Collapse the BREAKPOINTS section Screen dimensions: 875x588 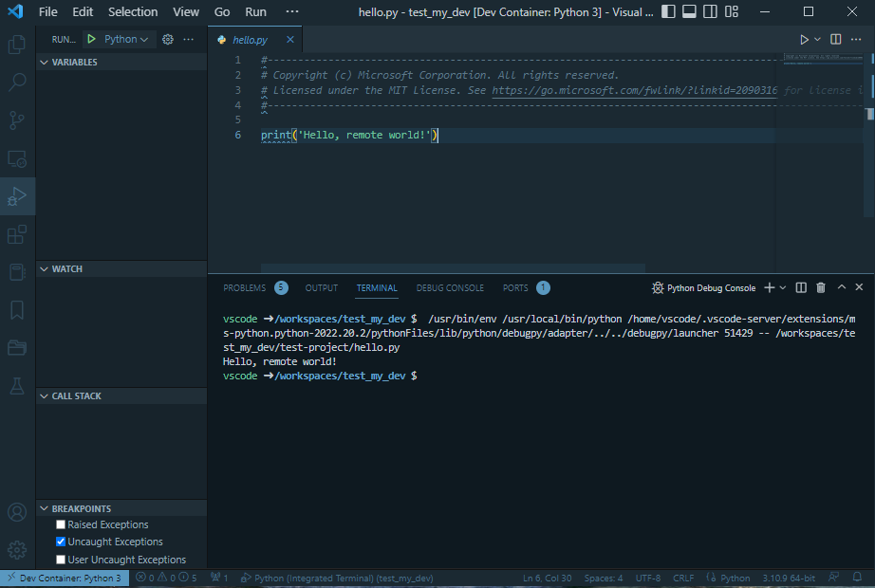tap(121, 508)
